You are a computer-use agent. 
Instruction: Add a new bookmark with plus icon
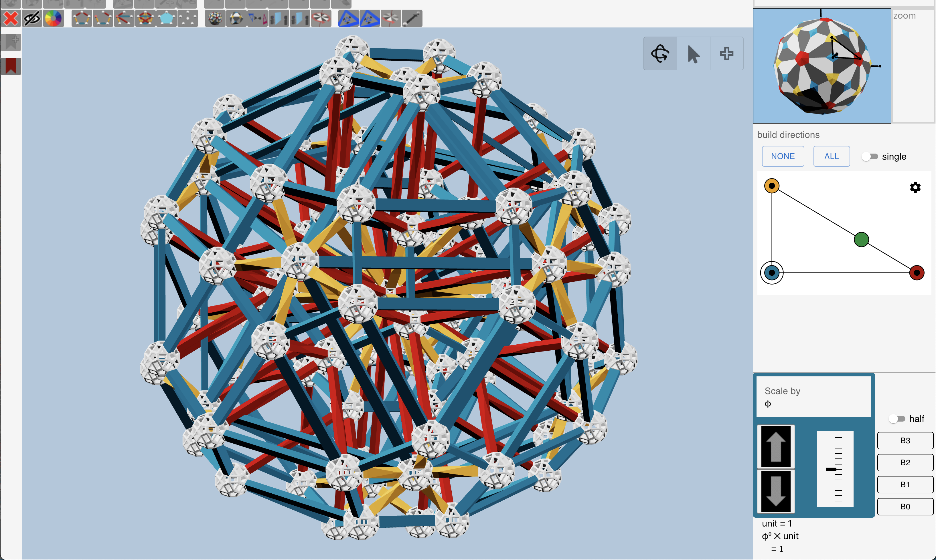click(11, 42)
